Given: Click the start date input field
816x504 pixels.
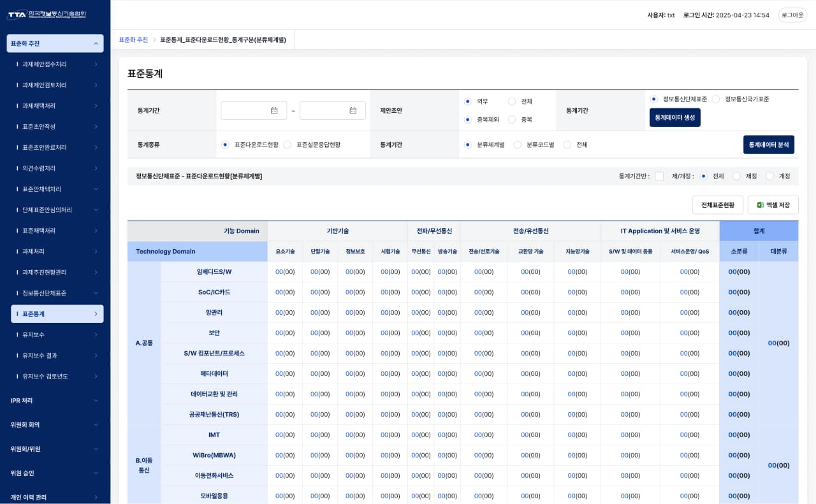Looking at the screenshot, I should point(245,110).
